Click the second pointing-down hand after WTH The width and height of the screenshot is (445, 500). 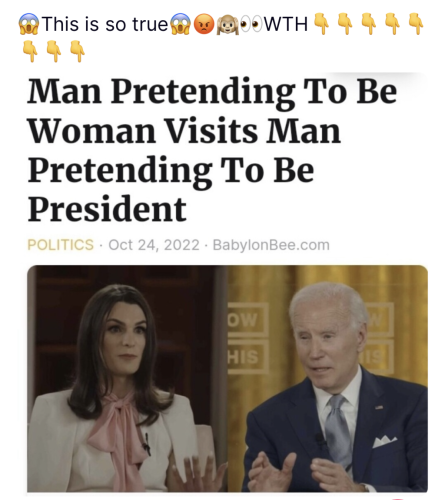[345, 24]
